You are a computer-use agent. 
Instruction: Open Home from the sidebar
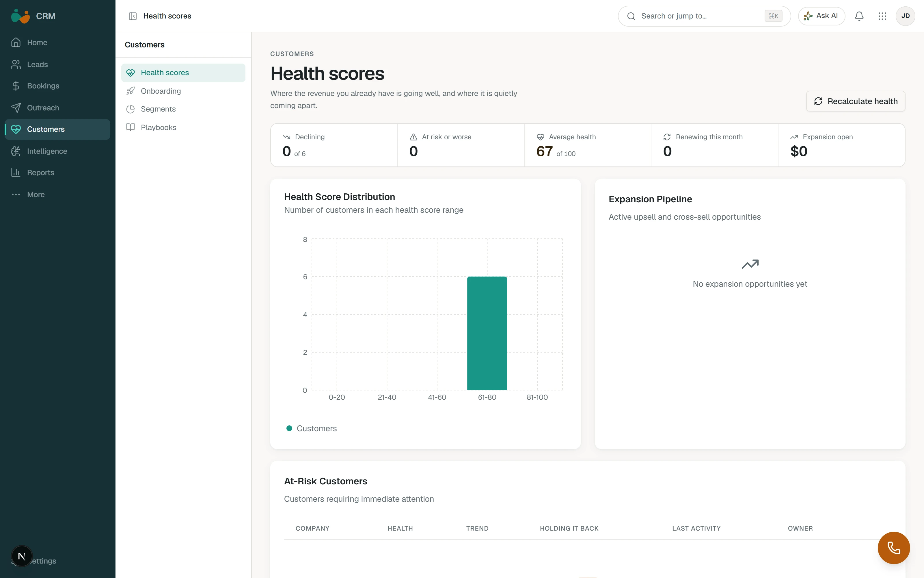pos(57,42)
